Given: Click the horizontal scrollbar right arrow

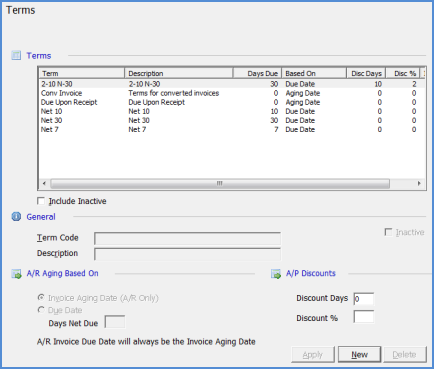Looking at the screenshot, I should pos(419,183).
